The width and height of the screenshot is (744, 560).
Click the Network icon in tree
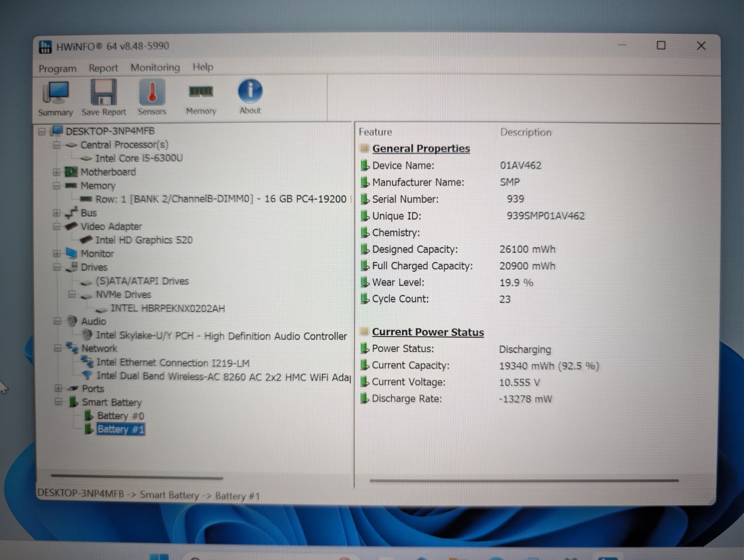pos(72,348)
